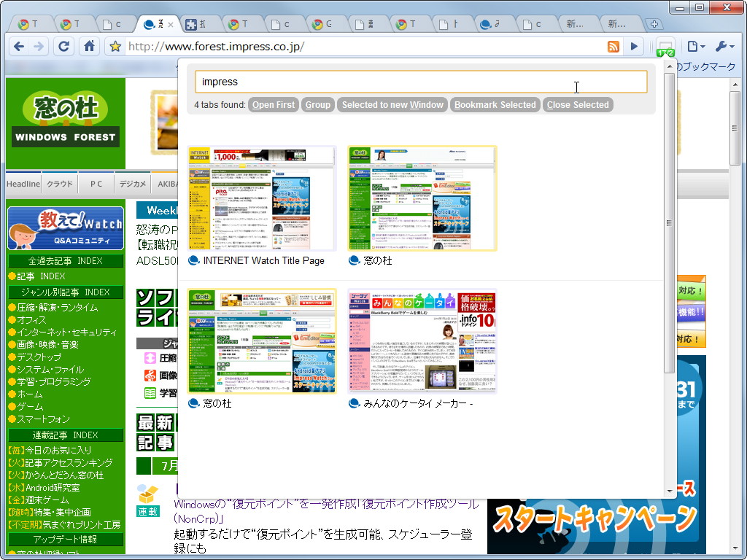The width and height of the screenshot is (747, 560).
Task: Click the Group button for found tabs
Action: click(x=317, y=104)
